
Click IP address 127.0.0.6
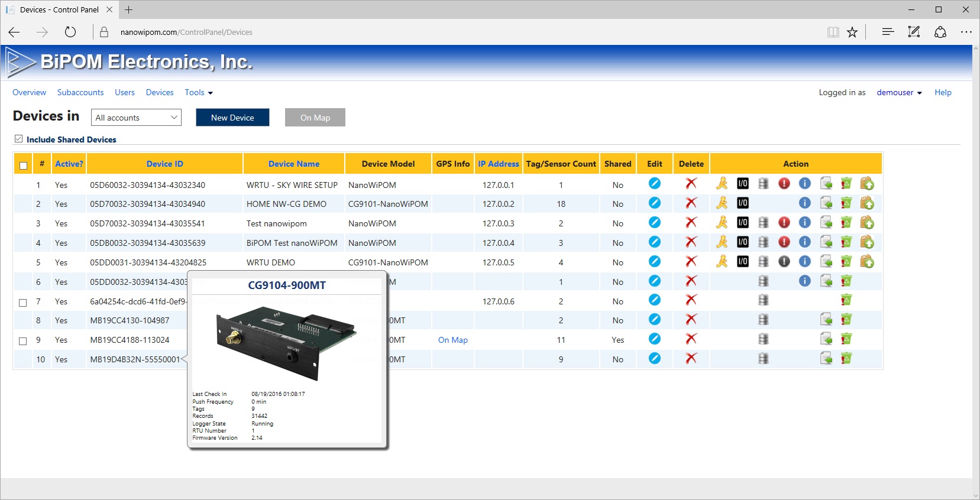click(499, 302)
